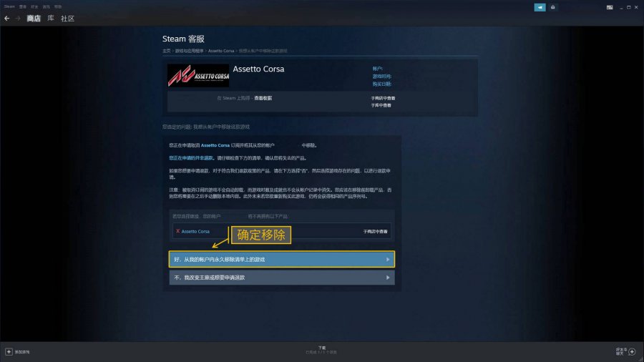The height and width of the screenshot is (362, 644).
Task: Click 添加游戏 label at bottom left
Action: (x=22, y=352)
